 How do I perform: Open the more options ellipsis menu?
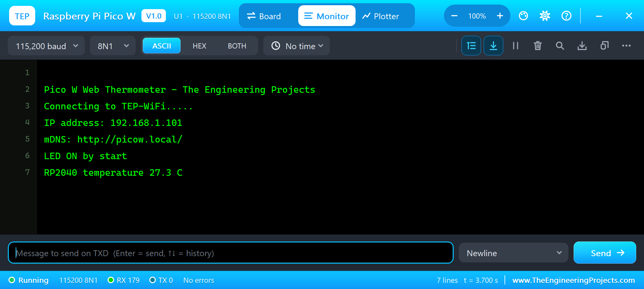point(626,46)
